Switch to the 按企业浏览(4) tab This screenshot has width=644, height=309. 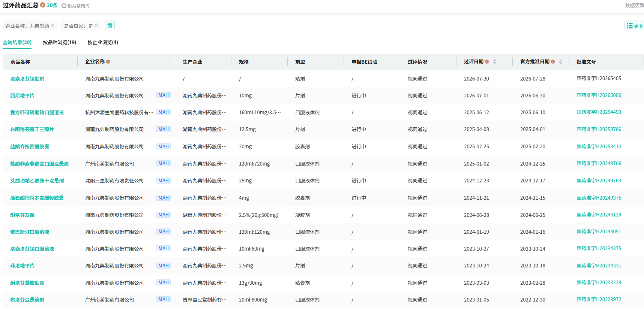point(103,43)
